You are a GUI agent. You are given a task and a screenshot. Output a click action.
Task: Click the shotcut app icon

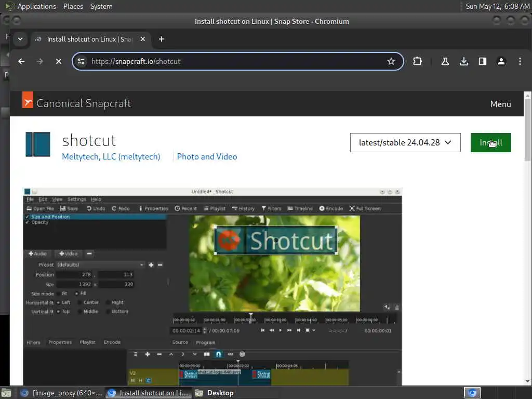(38, 144)
